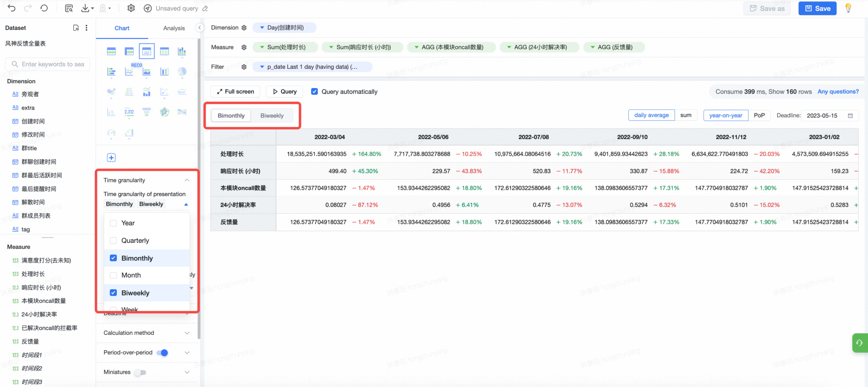Select the stacked column chart type
This screenshot has width=868, height=387.
tap(182, 51)
